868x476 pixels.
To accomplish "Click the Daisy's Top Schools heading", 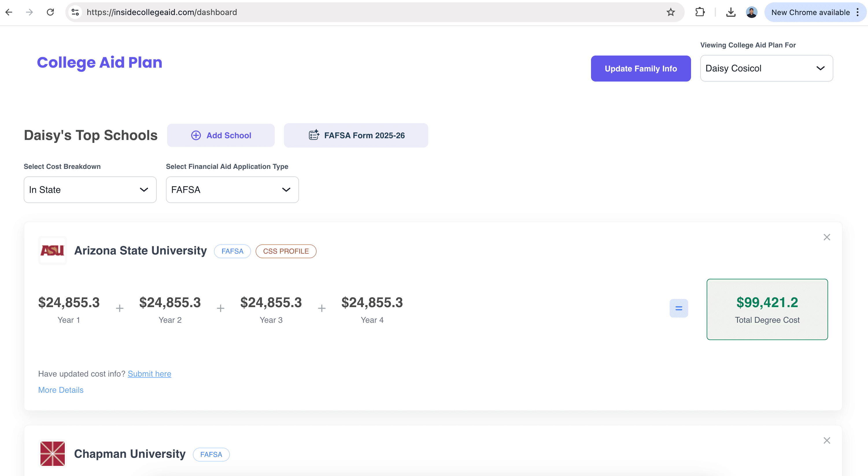I will pyautogui.click(x=91, y=135).
